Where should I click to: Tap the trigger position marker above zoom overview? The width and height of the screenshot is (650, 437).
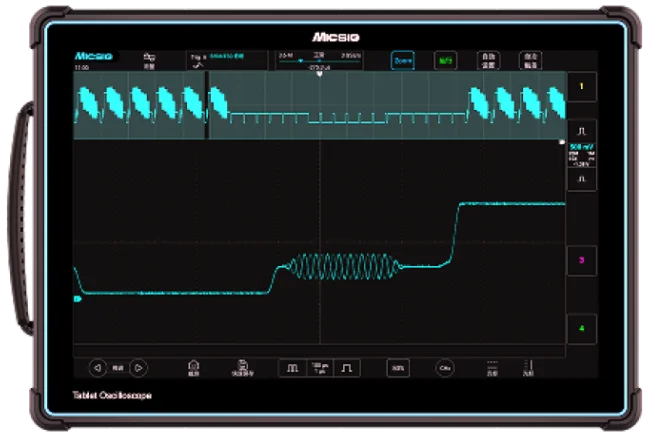pyautogui.click(x=319, y=74)
